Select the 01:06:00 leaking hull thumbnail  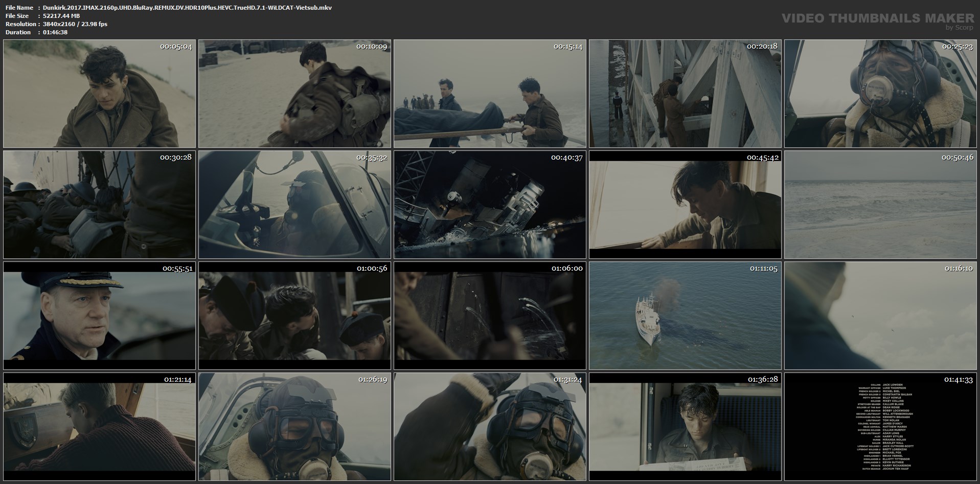pos(490,316)
